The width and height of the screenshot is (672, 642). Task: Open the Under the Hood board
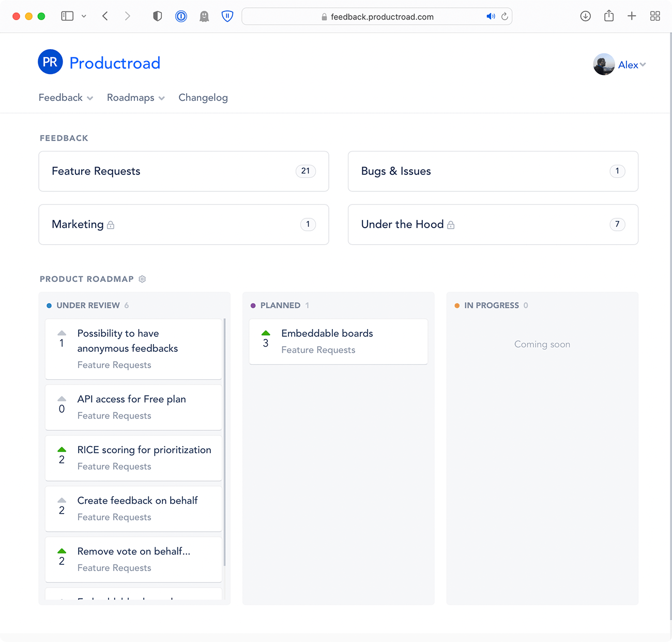[493, 225]
